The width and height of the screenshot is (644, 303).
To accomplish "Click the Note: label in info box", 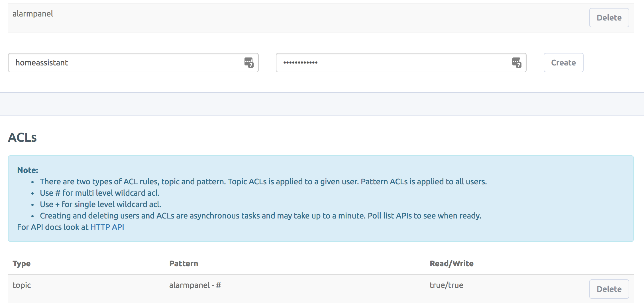I will pos(28,170).
